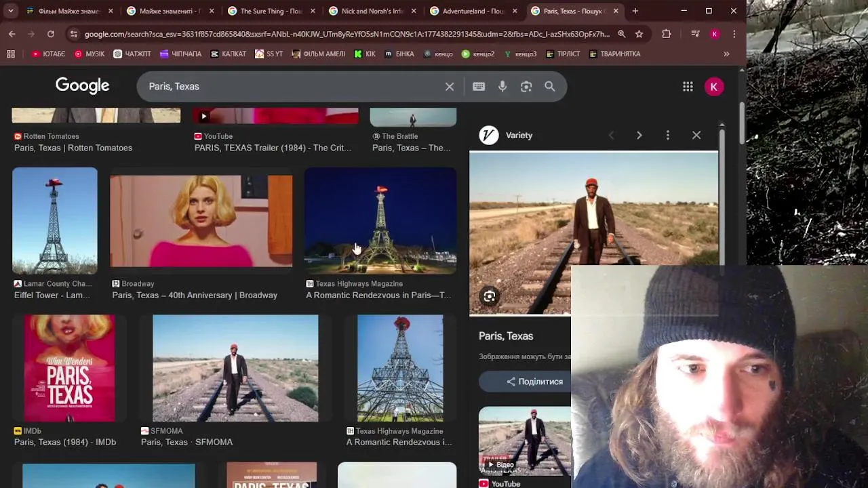Viewport: 868px width, 488px height.
Task: Go back to the previous page
Action: tap(12, 34)
